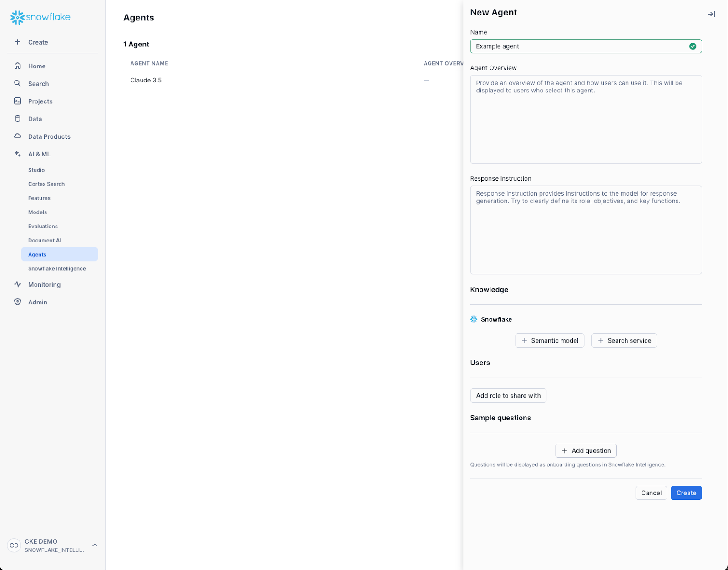Viewport: 728px width, 570px height.
Task: Click the Snowflake logo in sidebar
Action: pyautogui.click(x=40, y=17)
